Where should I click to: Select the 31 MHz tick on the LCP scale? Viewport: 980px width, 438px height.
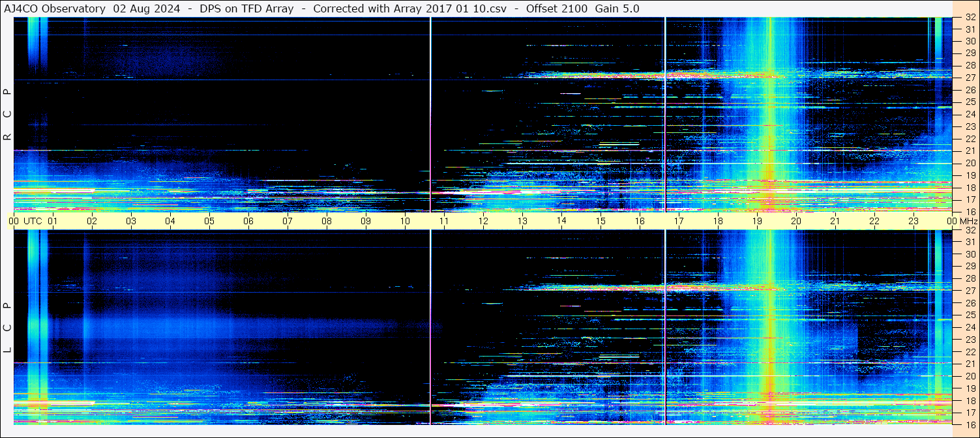tap(970, 242)
